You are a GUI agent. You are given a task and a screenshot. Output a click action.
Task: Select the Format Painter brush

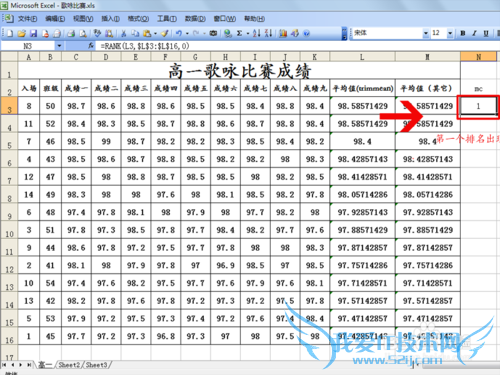pyautogui.click(x=164, y=33)
